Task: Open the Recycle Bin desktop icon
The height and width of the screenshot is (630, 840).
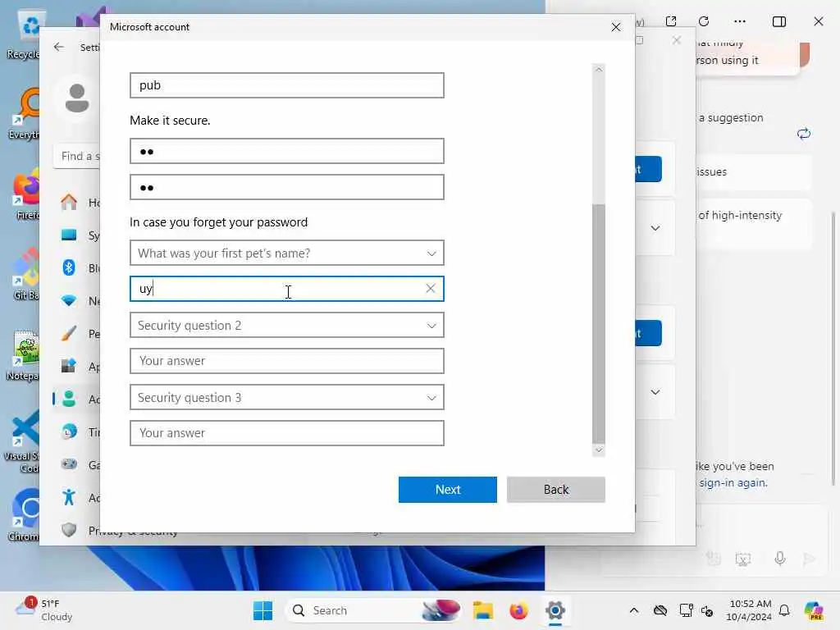Action: [x=25, y=34]
